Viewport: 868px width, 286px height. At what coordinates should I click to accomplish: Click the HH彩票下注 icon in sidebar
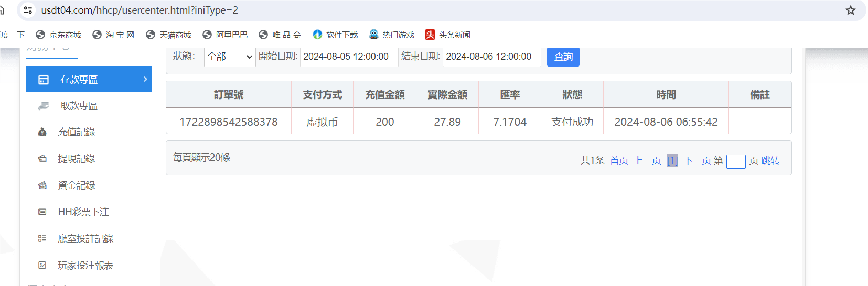click(42, 212)
